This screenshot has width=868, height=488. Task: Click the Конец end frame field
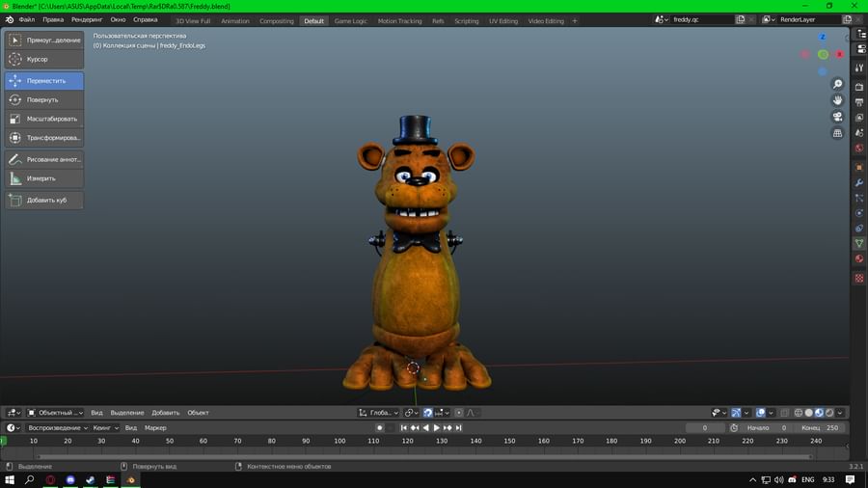[x=820, y=427]
